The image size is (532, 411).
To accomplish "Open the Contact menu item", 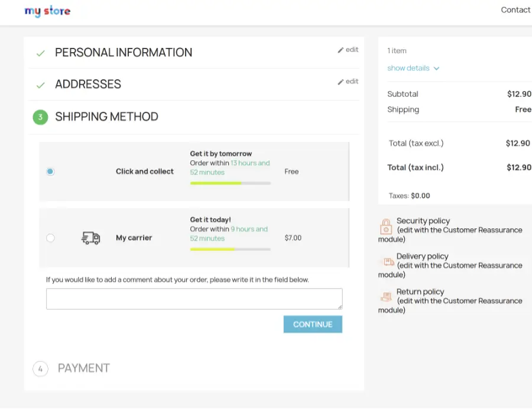I will (515, 9).
